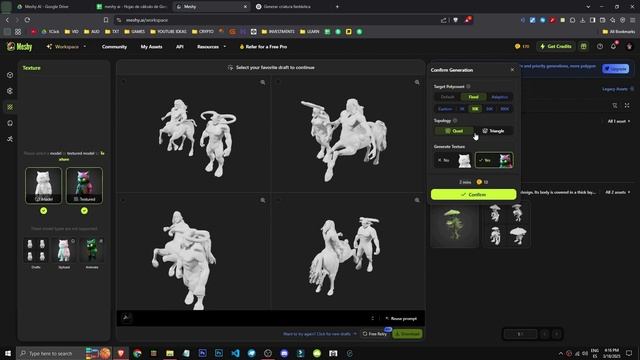The height and width of the screenshot is (360, 640).
Task: Open the notifications bell
Action: click(x=613, y=47)
